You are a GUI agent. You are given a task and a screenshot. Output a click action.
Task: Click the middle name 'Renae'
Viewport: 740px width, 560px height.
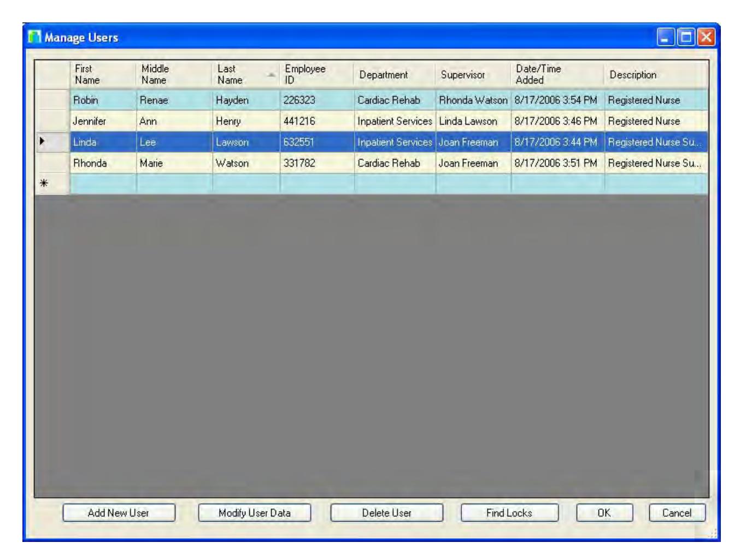coord(175,101)
